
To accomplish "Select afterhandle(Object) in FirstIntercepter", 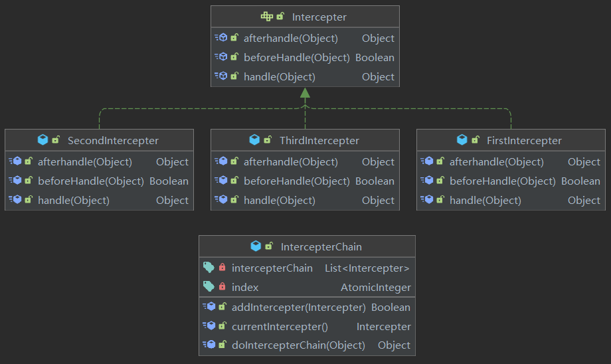I will [x=497, y=162].
